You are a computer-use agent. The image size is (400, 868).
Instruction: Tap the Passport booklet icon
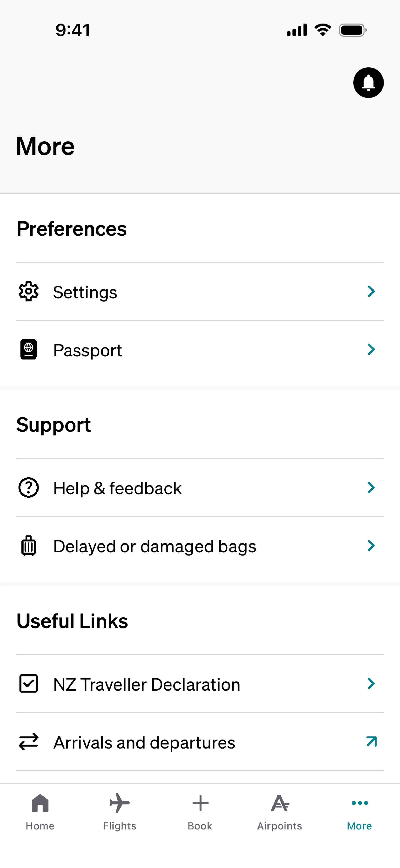29,349
